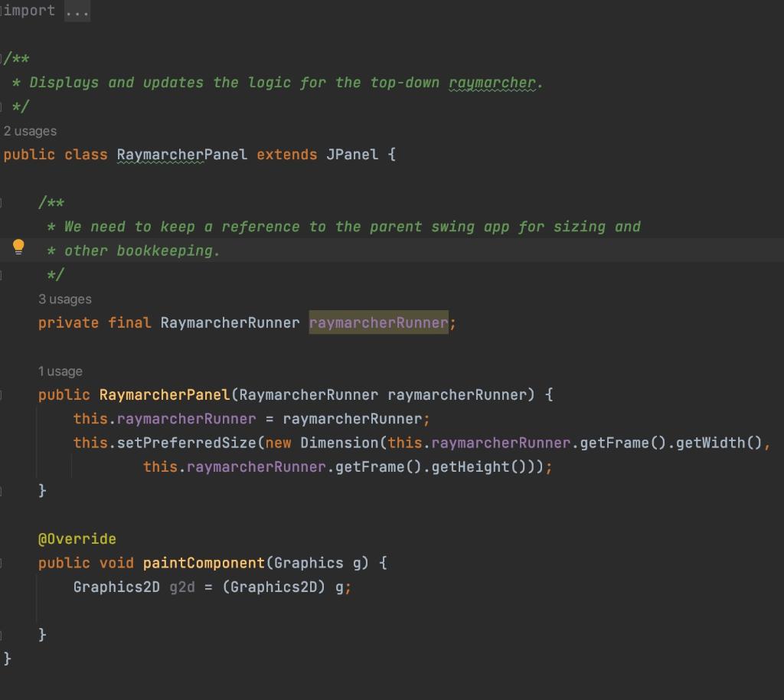Click the highlighted raymarcherRunner field name
The image size is (784, 700).
pos(378,322)
